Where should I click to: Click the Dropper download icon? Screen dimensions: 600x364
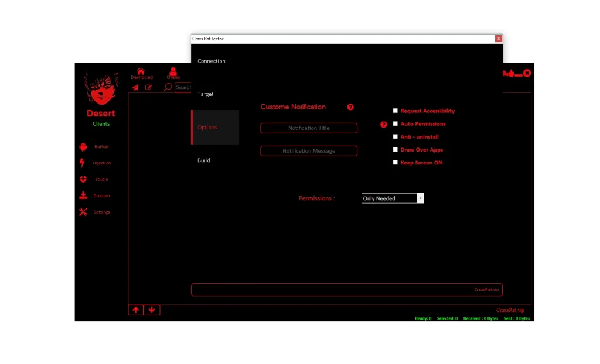(x=83, y=196)
